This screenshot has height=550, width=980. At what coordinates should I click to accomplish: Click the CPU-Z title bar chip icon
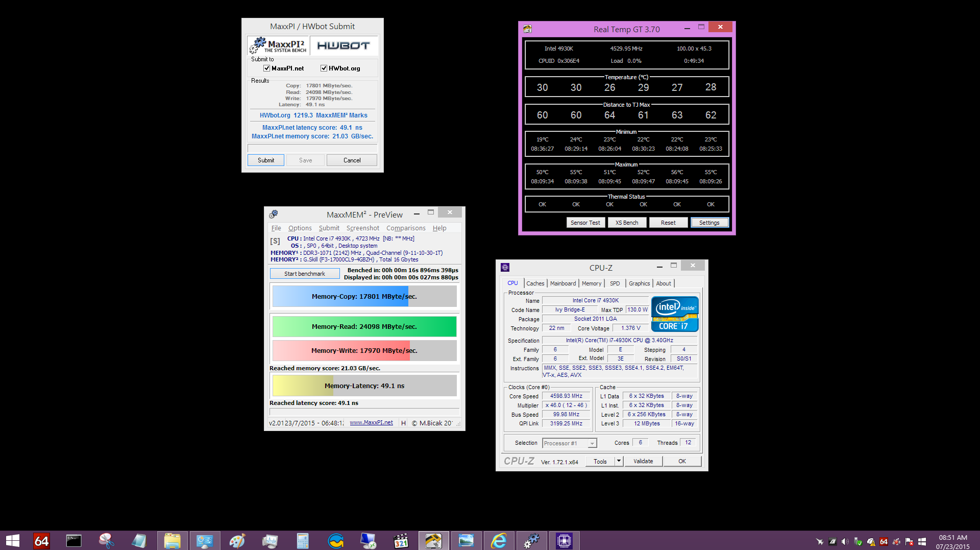tap(505, 267)
